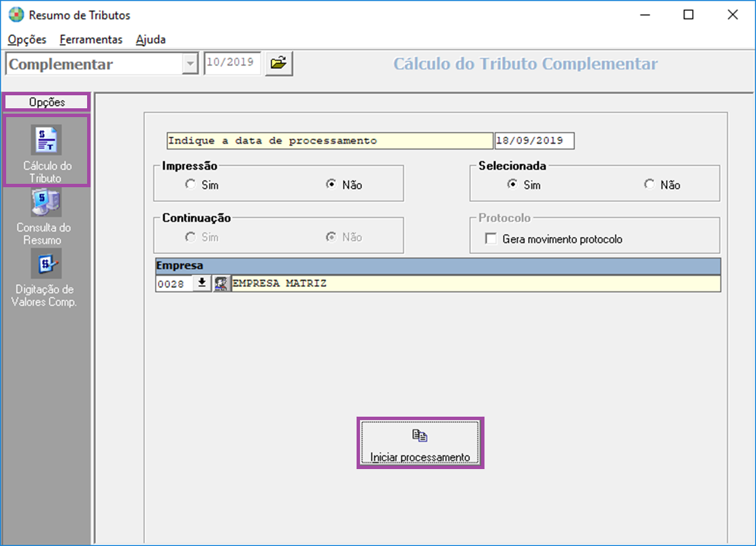This screenshot has width=756, height=546.
Task: Enable the Gera movimento protocolo checkbox
Action: (491, 239)
